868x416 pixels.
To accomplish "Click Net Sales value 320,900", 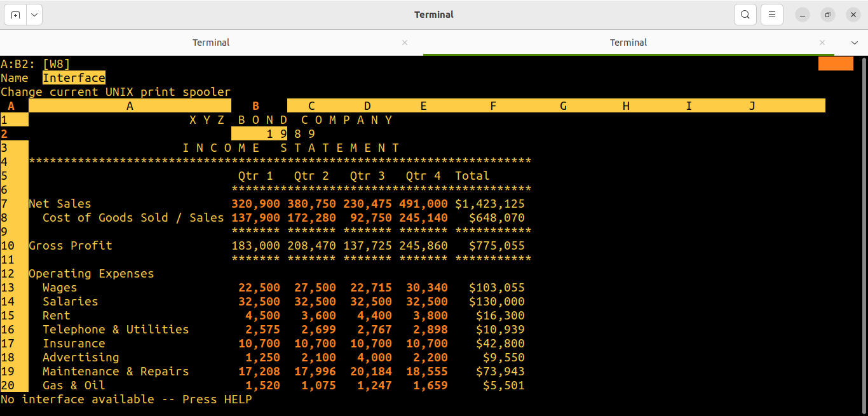I will [x=256, y=204].
